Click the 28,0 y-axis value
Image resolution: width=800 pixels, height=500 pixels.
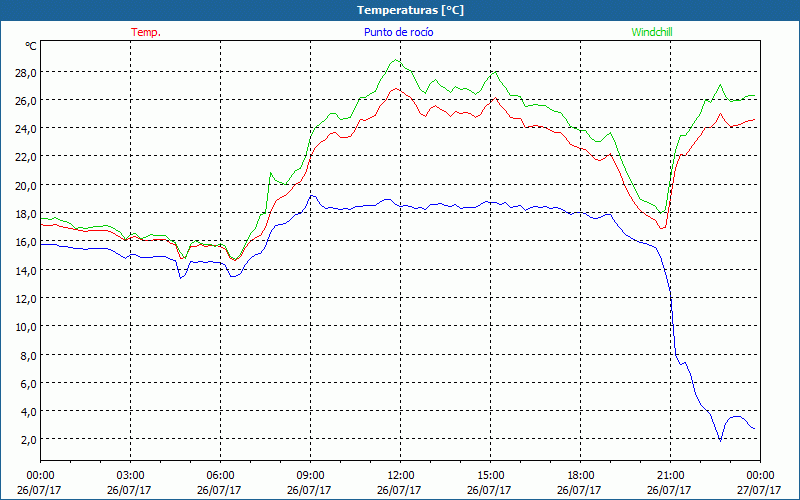pos(25,72)
